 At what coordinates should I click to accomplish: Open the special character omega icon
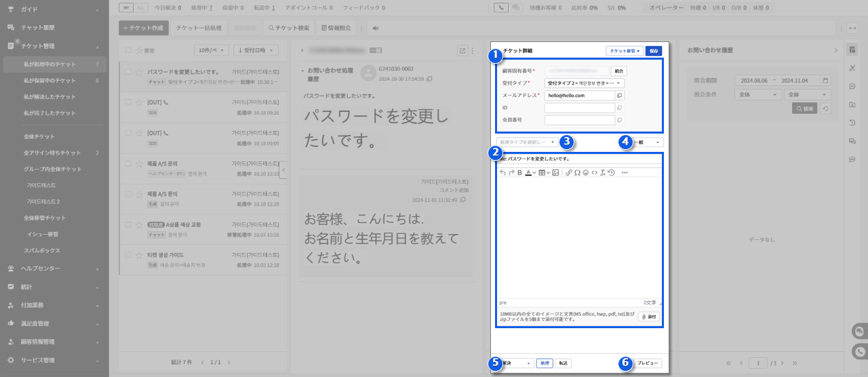click(x=578, y=173)
